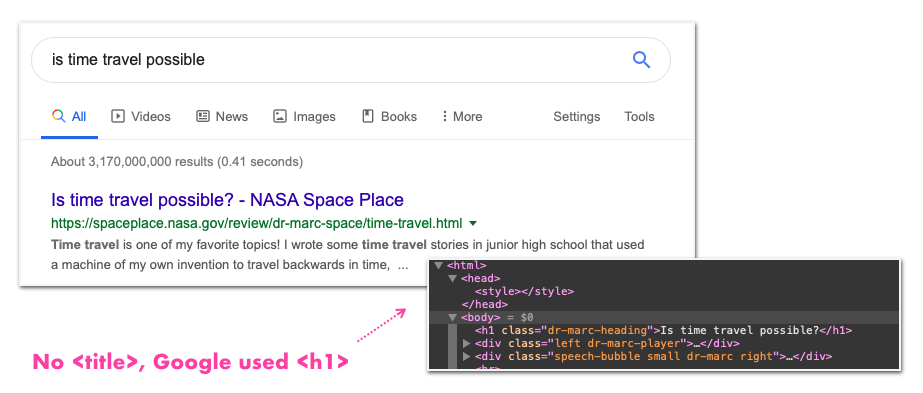This screenshot has width=923, height=393.
Task: Click the green spaceplace.nasa.gov URL
Action: point(257,224)
